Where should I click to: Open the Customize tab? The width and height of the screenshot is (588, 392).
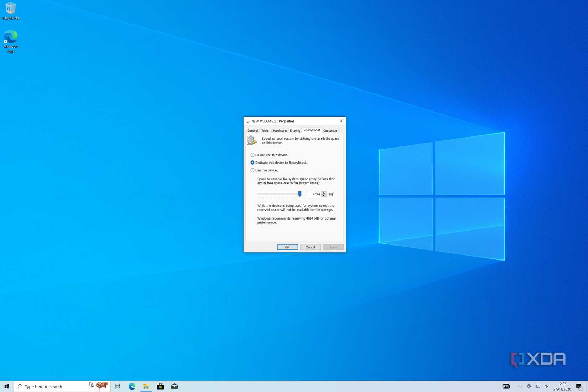point(330,131)
